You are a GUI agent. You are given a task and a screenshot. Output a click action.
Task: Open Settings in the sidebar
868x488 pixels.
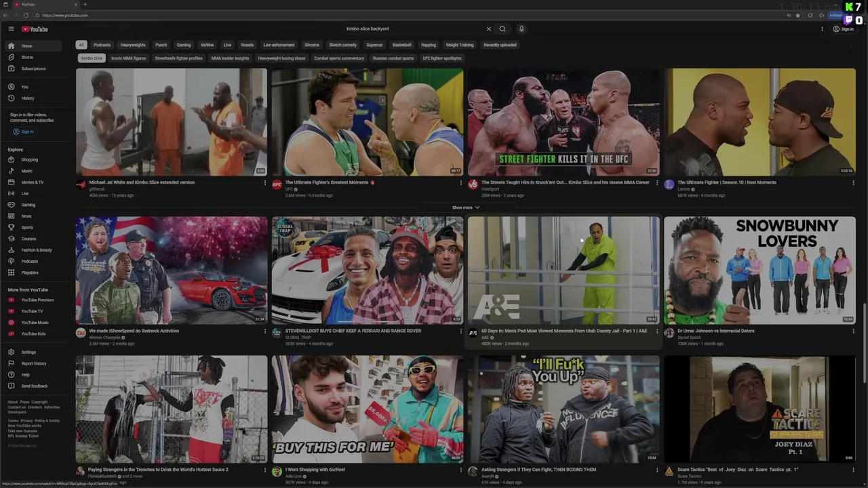(35, 352)
